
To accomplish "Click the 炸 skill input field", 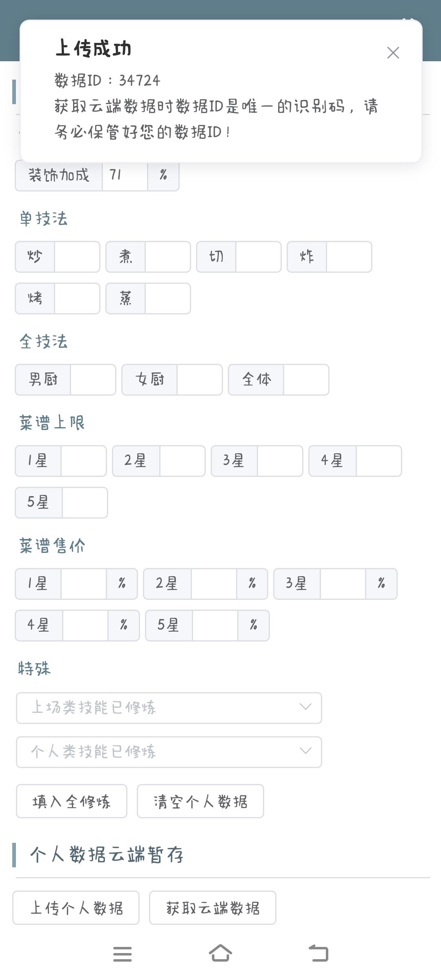I will [349, 257].
